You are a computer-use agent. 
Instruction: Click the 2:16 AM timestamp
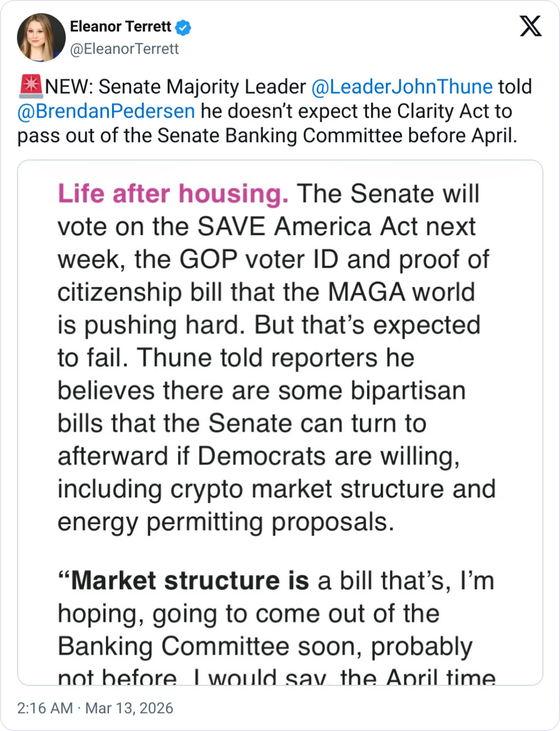click(x=45, y=708)
